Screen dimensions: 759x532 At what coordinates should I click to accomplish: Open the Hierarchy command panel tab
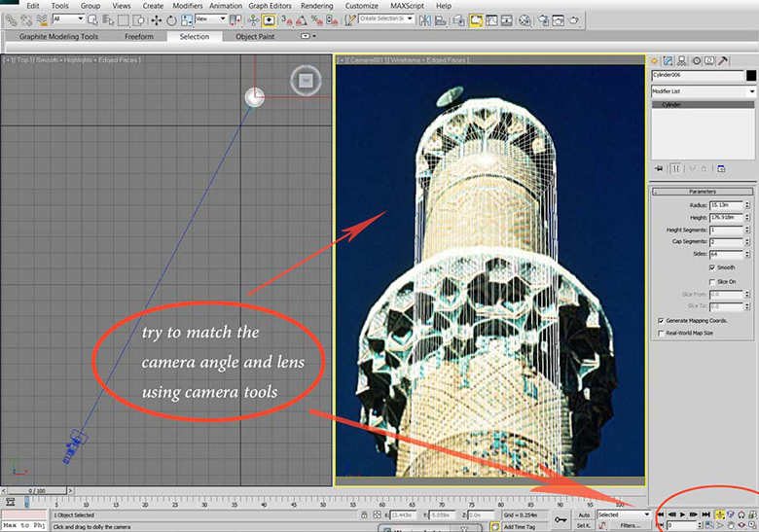point(684,61)
